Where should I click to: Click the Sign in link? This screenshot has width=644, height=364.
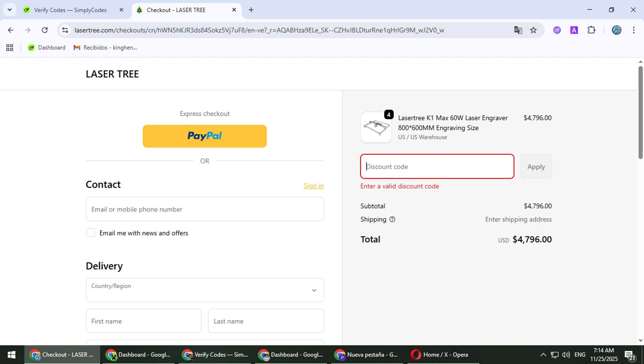click(313, 186)
